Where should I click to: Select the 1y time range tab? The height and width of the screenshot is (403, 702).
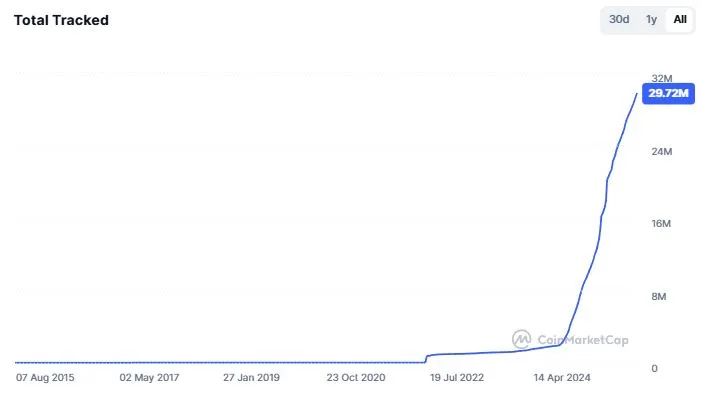[x=651, y=20]
